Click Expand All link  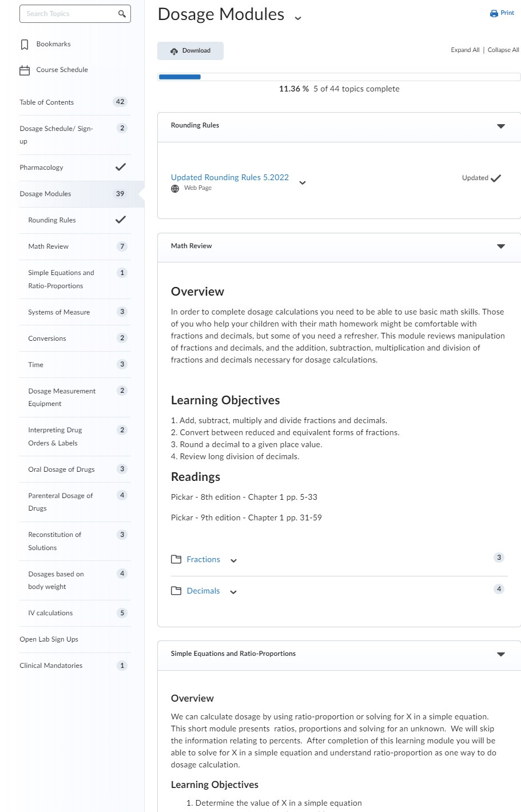tap(465, 50)
